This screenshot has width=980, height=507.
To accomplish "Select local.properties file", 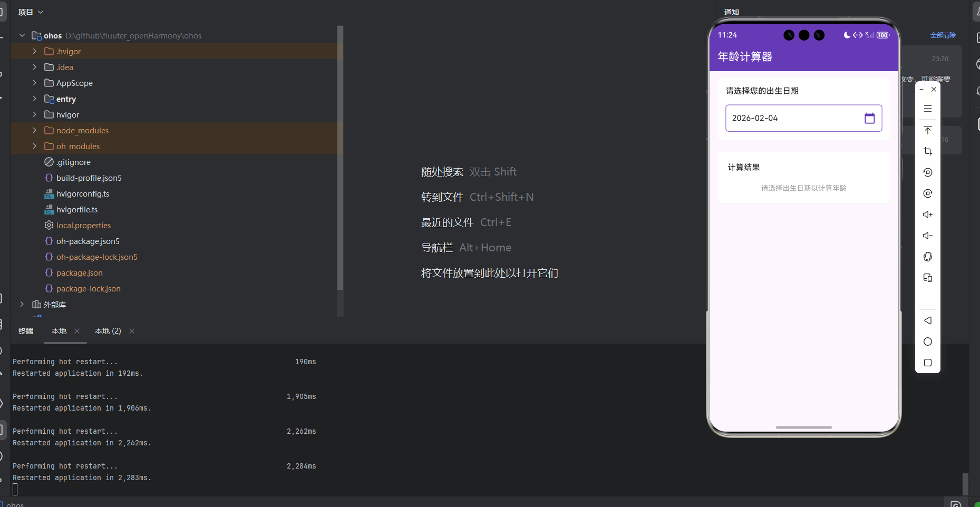I will (83, 226).
